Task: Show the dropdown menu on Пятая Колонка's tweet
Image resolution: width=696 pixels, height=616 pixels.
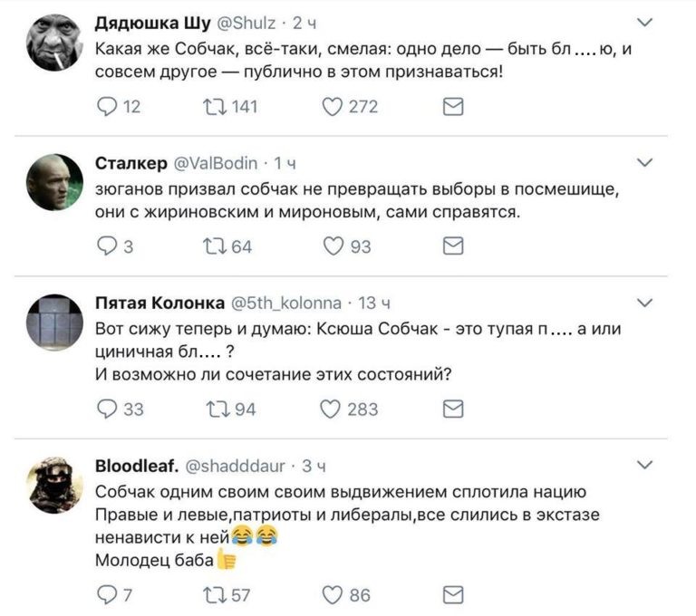Action: (644, 302)
